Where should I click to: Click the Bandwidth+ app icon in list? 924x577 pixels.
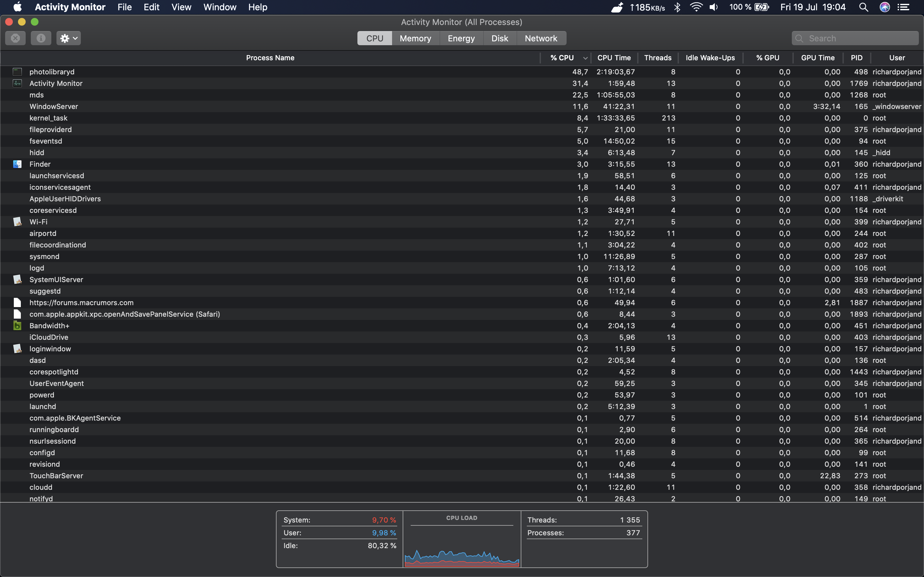point(17,325)
